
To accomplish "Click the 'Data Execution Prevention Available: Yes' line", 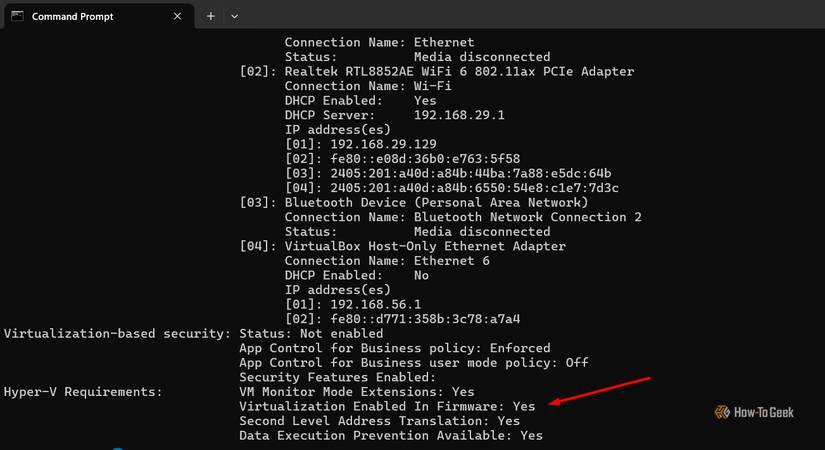I will point(391,436).
